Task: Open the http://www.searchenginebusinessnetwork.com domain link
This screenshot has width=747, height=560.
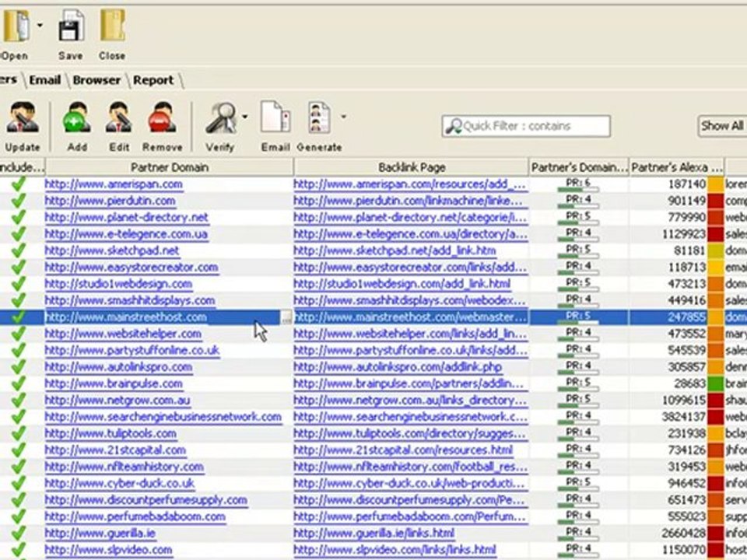Action: (163, 417)
